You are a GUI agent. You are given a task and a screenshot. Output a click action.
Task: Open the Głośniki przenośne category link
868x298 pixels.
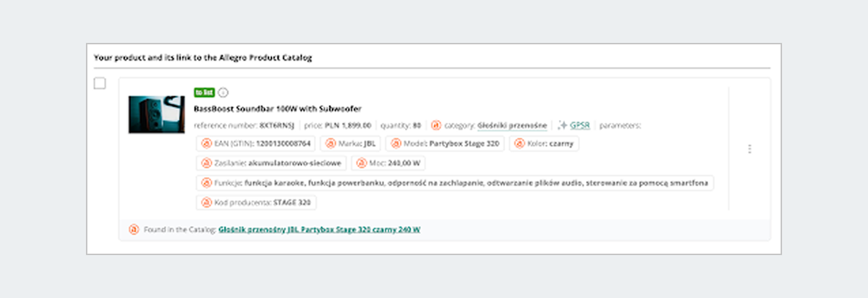click(511, 125)
